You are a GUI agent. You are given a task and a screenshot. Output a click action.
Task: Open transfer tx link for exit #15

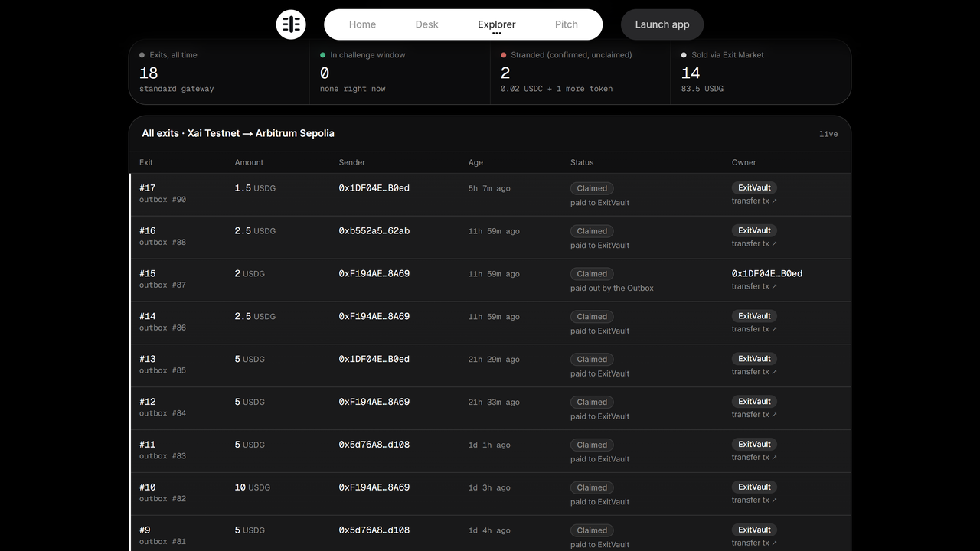754,286
